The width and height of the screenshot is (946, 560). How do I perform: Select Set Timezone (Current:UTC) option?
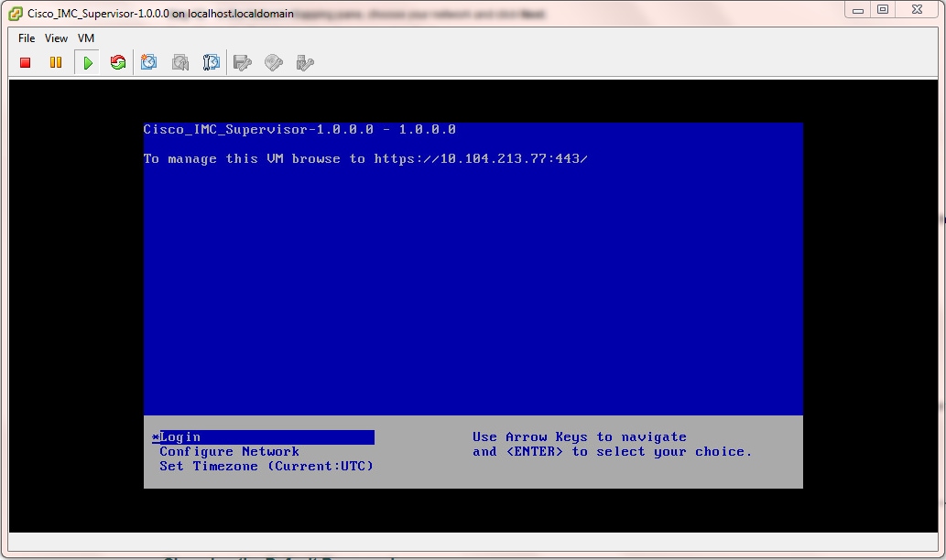point(266,466)
